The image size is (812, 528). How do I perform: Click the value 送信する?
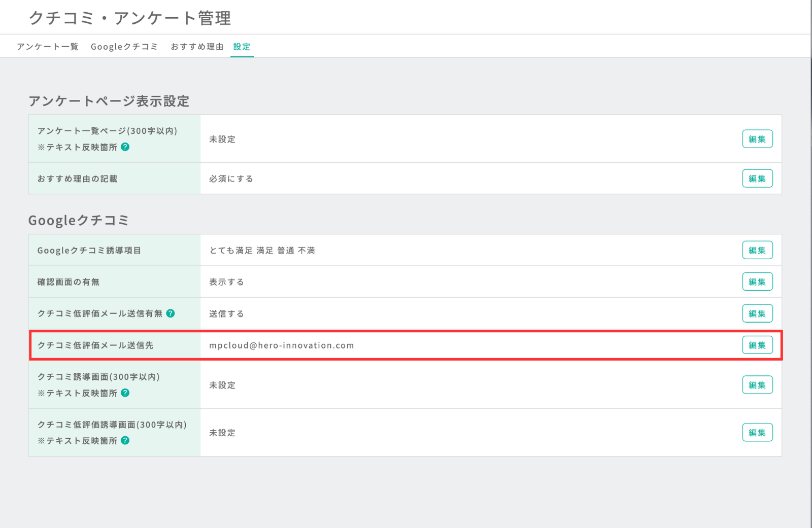point(226,313)
